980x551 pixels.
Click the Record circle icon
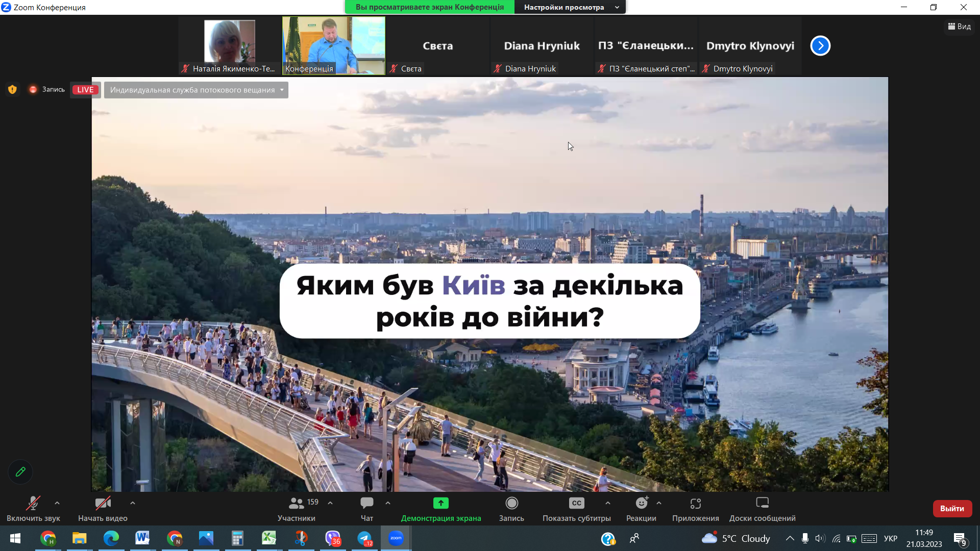pos(511,504)
